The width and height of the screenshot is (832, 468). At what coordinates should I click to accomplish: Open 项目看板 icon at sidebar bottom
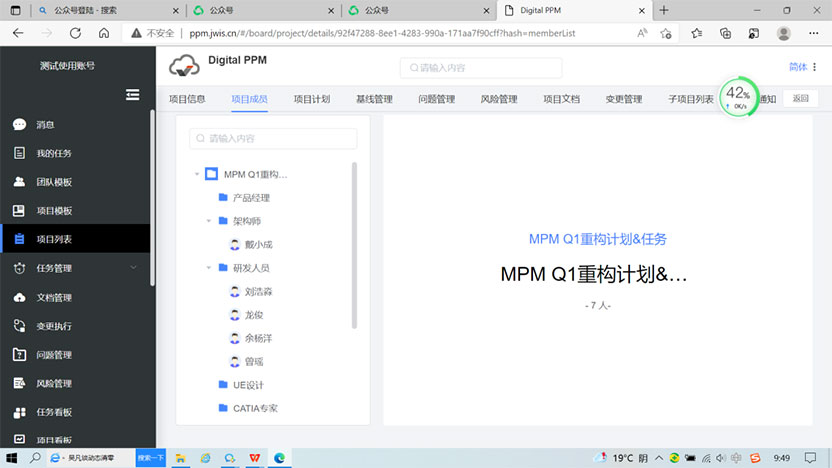coord(20,439)
